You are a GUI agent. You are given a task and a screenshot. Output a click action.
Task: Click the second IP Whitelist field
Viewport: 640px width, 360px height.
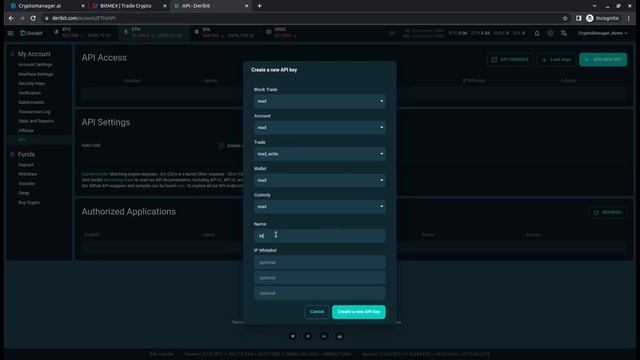(319, 278)
